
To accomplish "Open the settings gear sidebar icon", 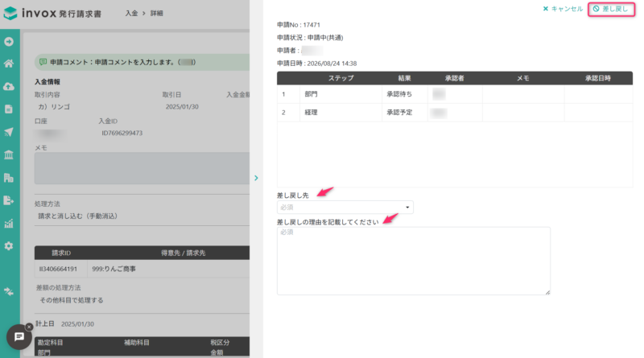I will pyautogui.click(x=9, y=246).
